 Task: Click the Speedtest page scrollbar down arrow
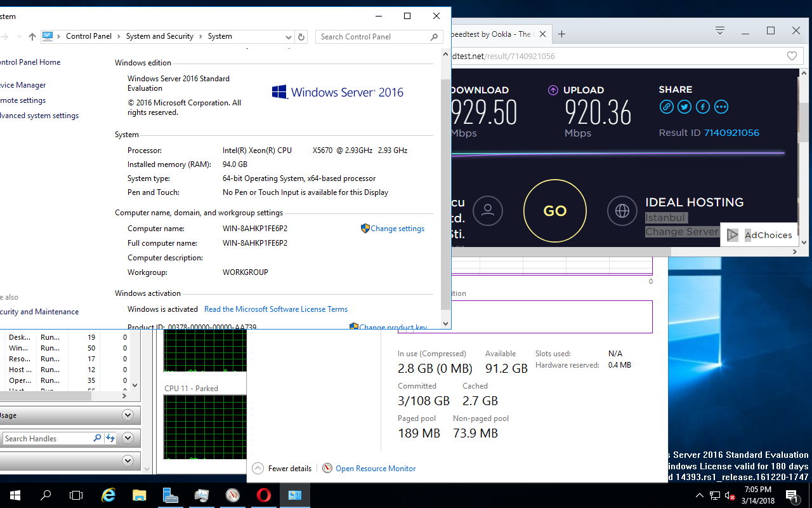(804, 242)
